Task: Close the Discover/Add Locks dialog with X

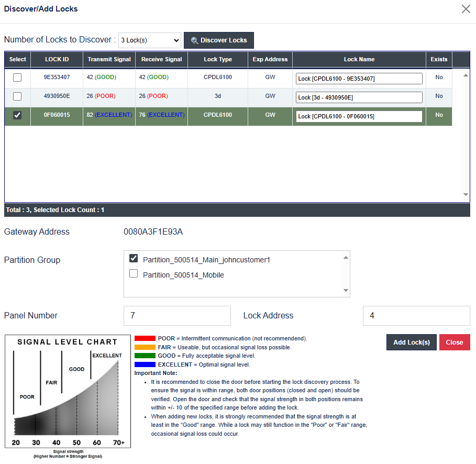Action: (466, 9)
